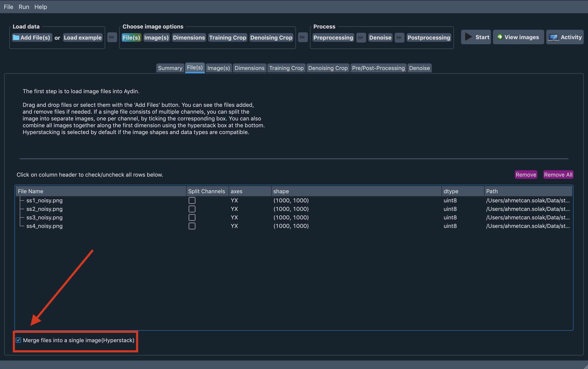This screenshot has width=588, height=369.
Task: Click Dimensions step in top workflow bar
Action: (x=189, y=38)
